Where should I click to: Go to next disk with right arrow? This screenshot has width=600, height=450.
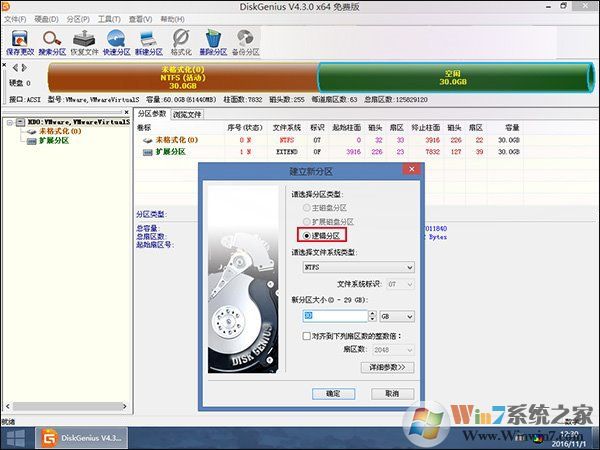pos(24,68)
